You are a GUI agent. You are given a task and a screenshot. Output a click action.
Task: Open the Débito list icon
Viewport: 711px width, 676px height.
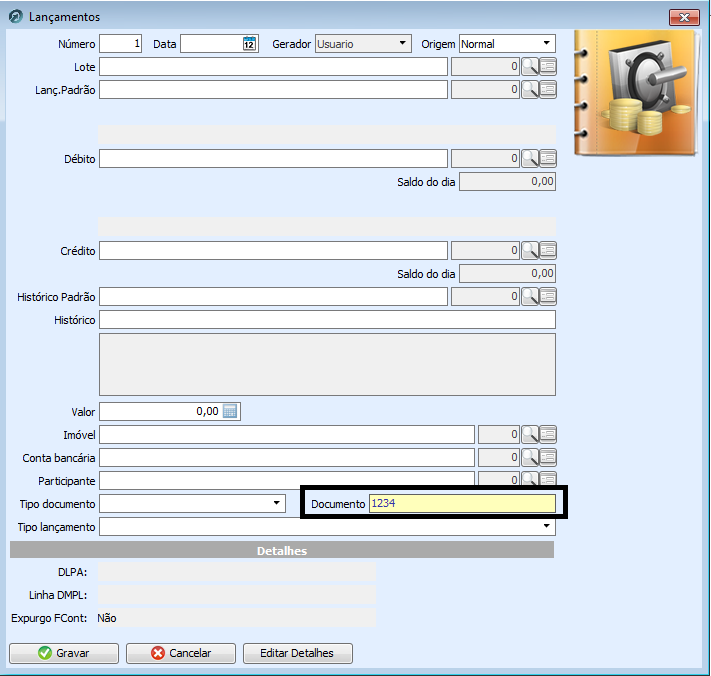tap(548, 159)
